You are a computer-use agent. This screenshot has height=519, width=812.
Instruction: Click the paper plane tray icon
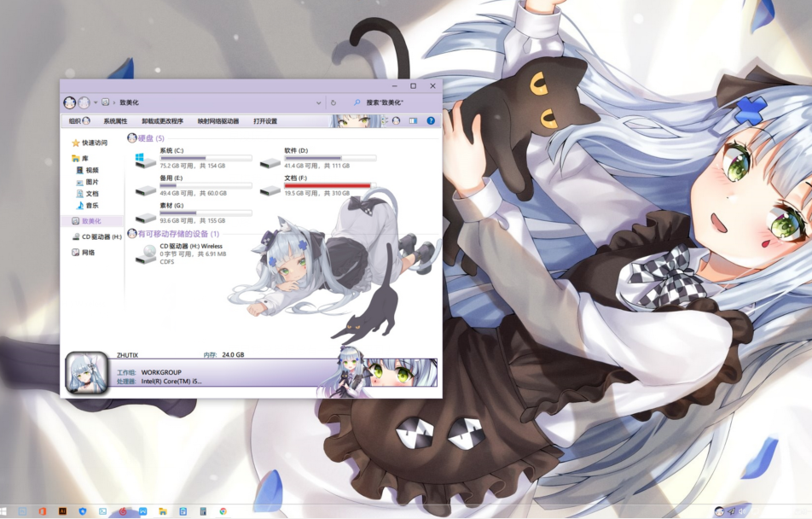coord(732,511)
